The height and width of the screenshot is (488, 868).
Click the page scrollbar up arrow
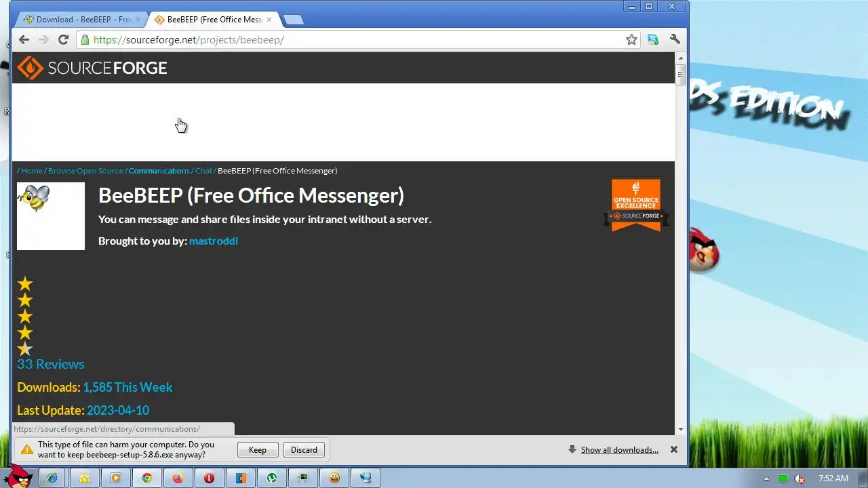(x=680, y=58)
